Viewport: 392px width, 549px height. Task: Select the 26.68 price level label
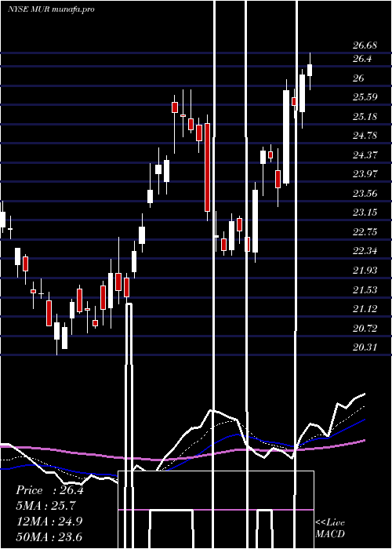pyautogui.click(x=365, y=45)
